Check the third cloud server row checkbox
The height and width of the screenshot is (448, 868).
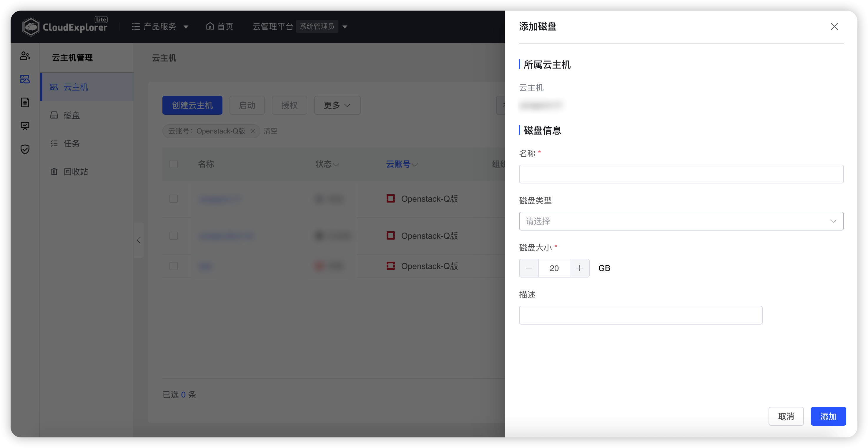click(174, 266)
